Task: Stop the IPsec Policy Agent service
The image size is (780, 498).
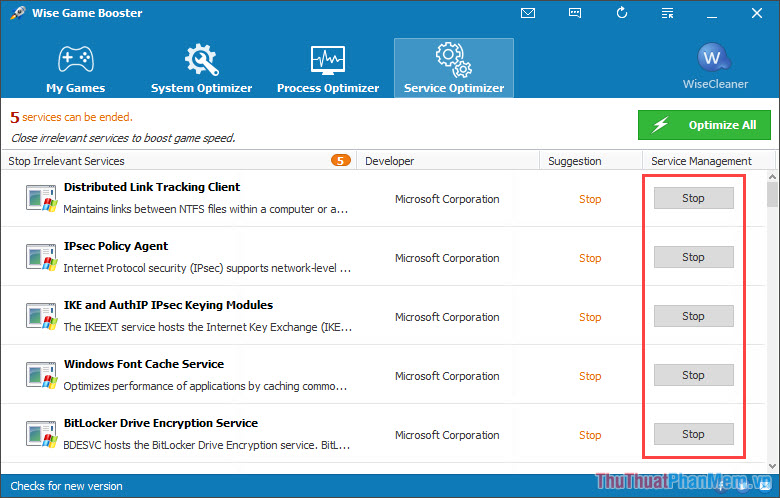Action: coord(693,258)
